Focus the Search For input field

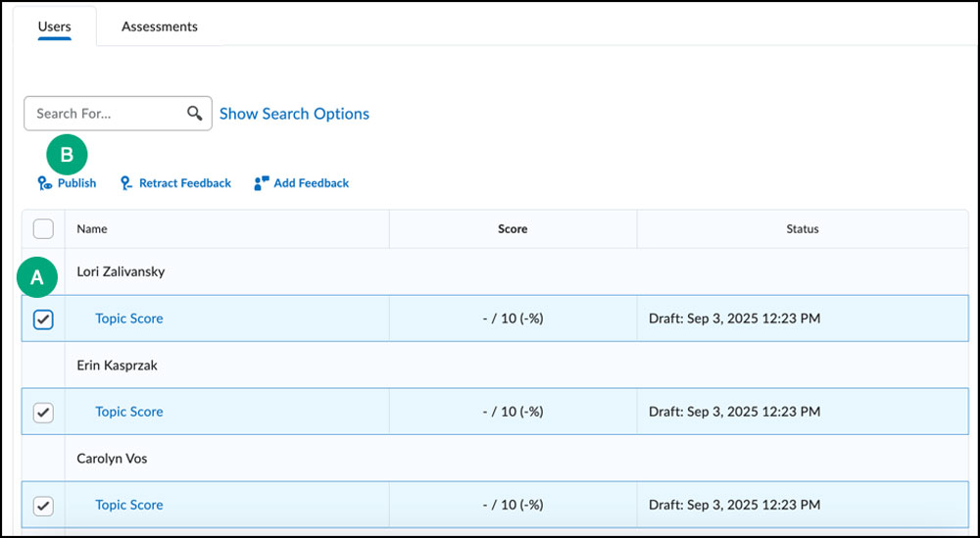pyautogui.click(x=118, y=113)
